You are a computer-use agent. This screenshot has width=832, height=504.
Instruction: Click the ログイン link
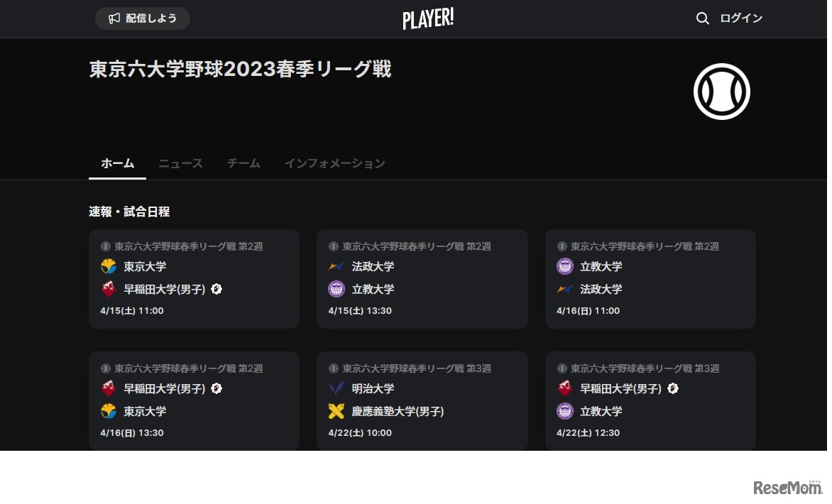click(x=740, y=18)
